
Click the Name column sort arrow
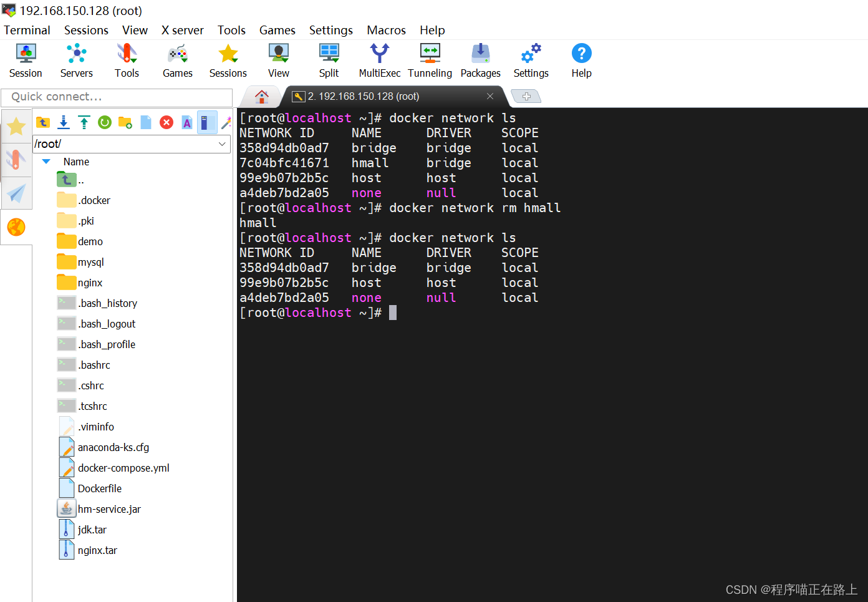tap(46, 162)
